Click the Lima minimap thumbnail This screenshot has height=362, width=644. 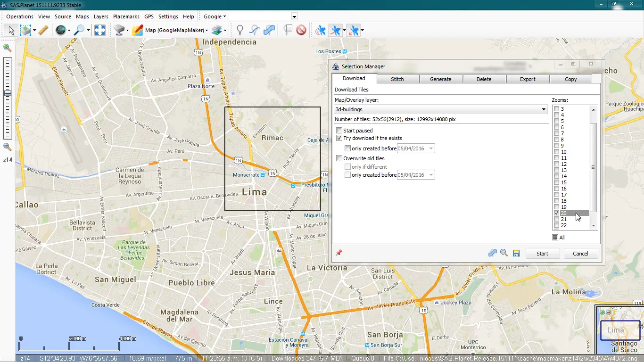[x=619, y=330]
